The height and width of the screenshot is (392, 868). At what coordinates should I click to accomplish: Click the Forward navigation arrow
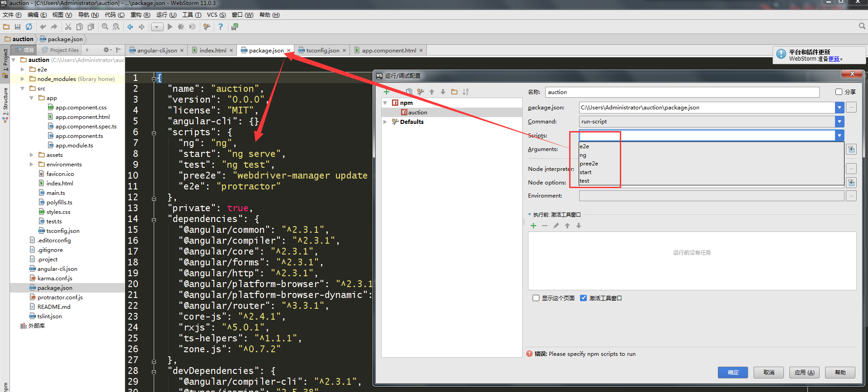click(x=142, y=27)
